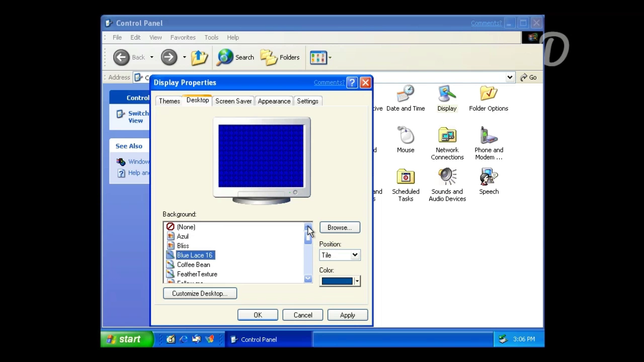Click Cancel in Display Properties

303,315
